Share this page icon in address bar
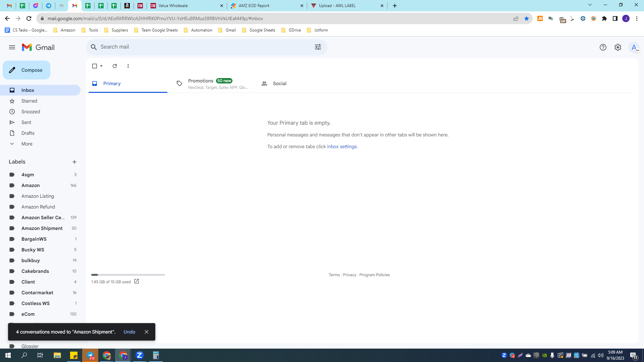The height and width of the screenshot is (362, 644). coord(516,18)
